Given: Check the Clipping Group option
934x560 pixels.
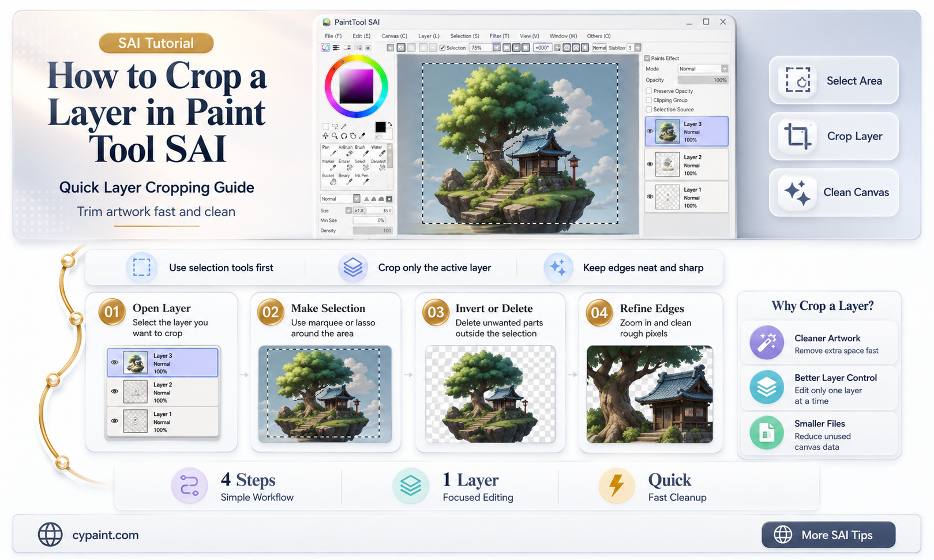Looking at the screenshot, I should pos(649,100).
